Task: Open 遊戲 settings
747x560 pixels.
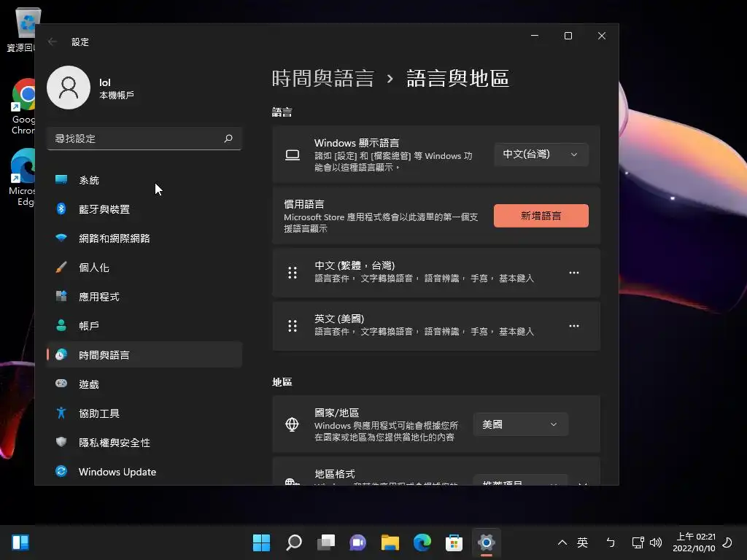Action: click(x=144, y=384)
